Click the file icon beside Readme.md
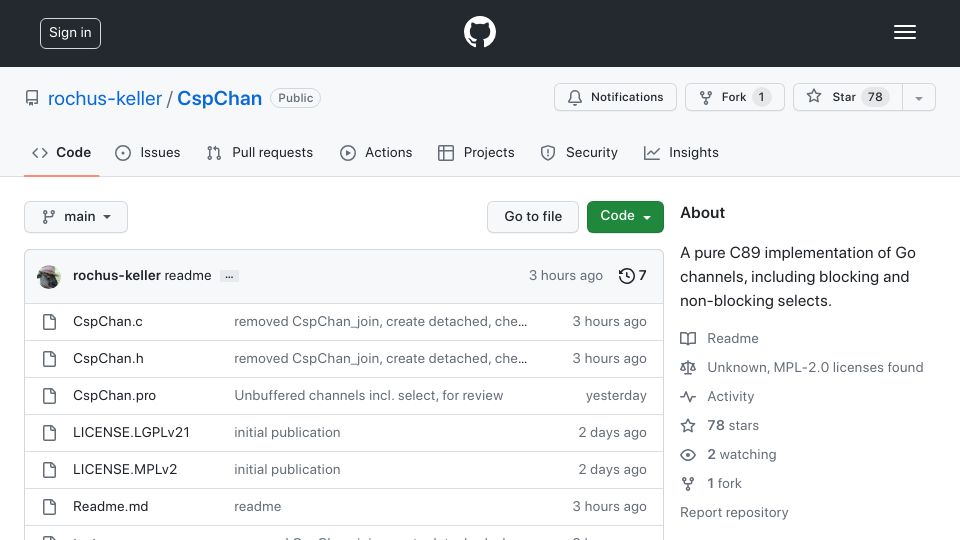Image resolution: width=960 pixels, height=540 pixels. point(50,507)
